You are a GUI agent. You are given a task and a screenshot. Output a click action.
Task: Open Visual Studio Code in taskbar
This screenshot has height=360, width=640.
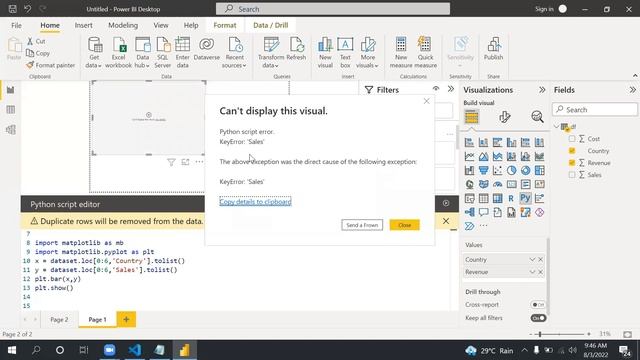135,350
